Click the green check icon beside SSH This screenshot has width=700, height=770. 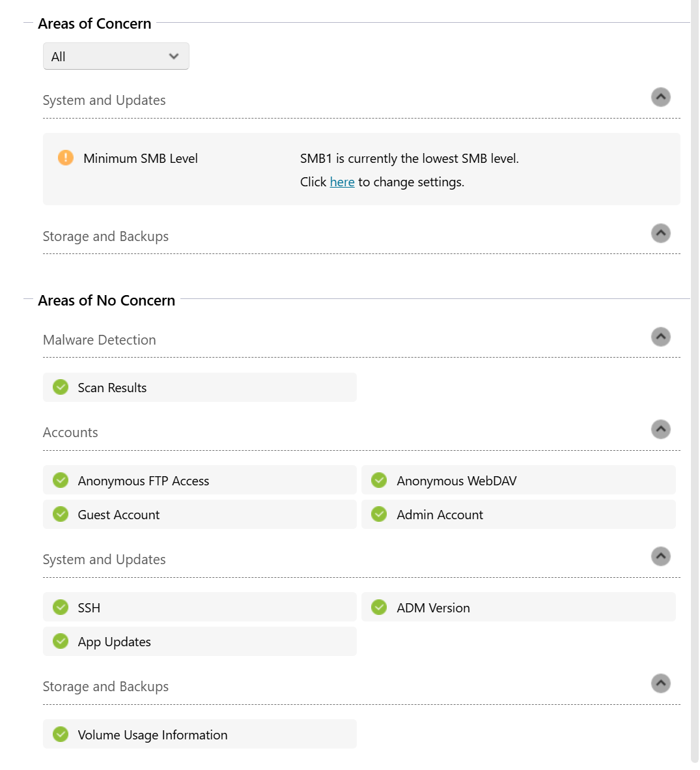point(61,607)
